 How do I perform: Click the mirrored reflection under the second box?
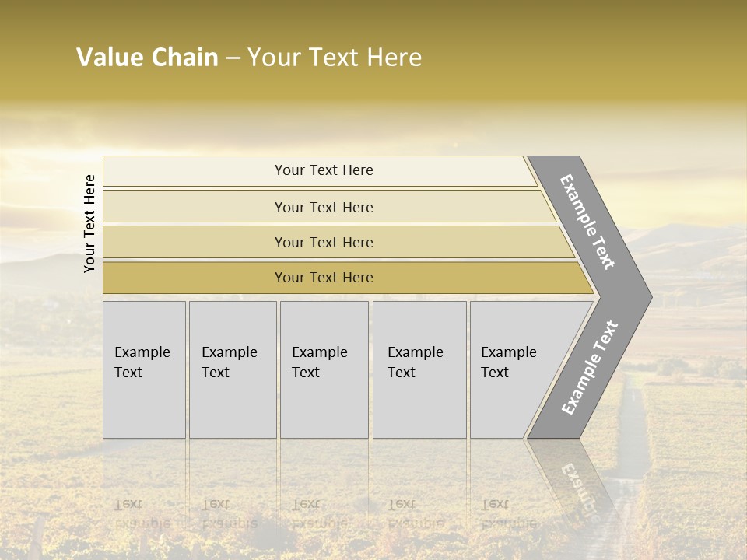click(x=230, y=513)
